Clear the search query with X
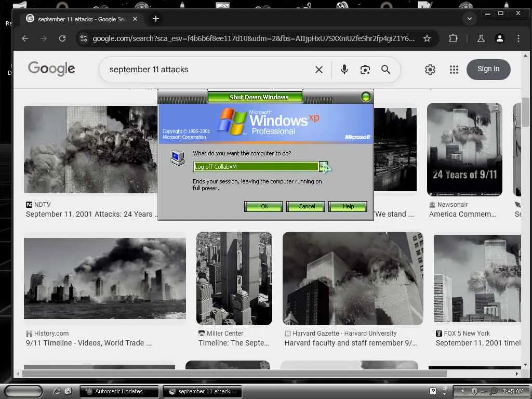This screenshot has width=532, height=399. (x=318, y=70)
